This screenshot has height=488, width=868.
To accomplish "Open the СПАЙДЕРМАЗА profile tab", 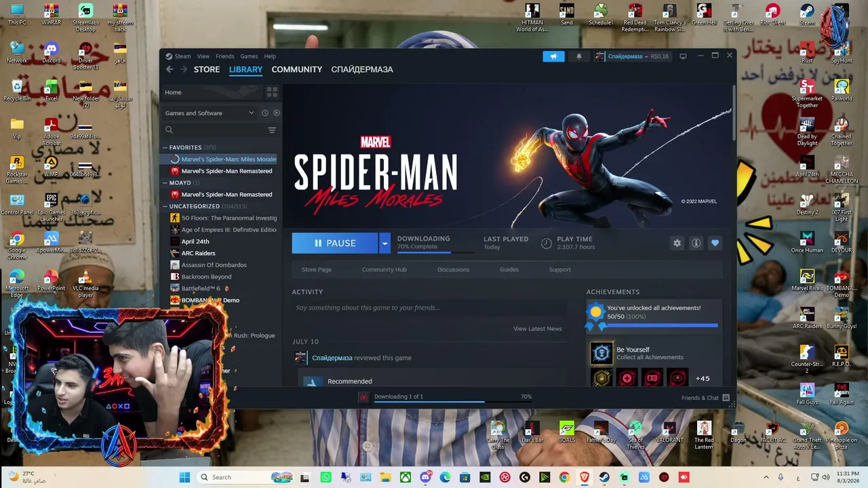I will pos(362,69).
